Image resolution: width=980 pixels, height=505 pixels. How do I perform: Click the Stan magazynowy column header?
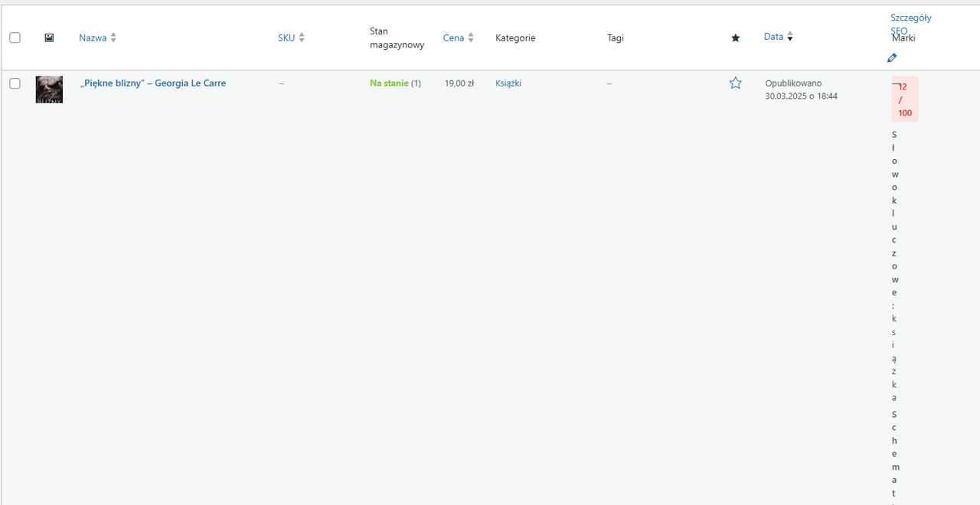397,38
